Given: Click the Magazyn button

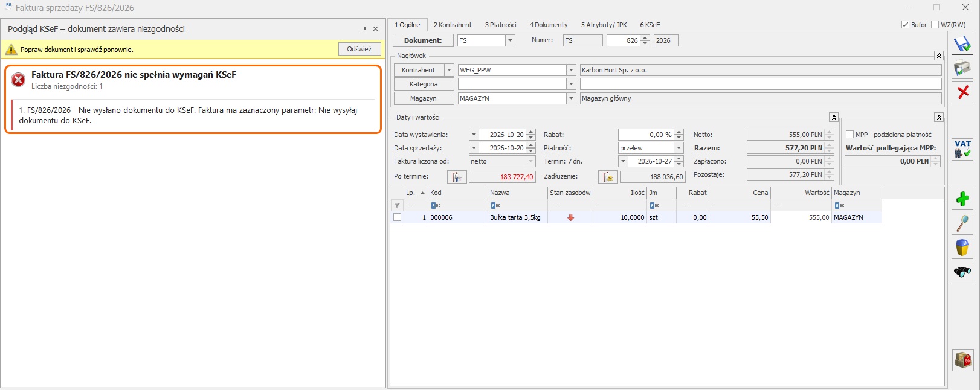Looking at the screenshot, I should [424, 98].
